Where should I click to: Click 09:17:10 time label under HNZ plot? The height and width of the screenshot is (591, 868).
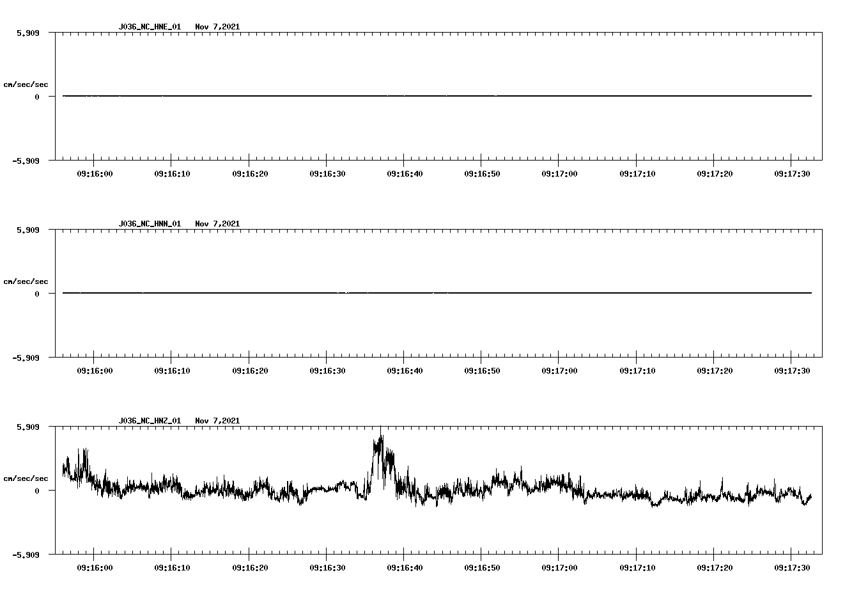[x=637, y=568]
